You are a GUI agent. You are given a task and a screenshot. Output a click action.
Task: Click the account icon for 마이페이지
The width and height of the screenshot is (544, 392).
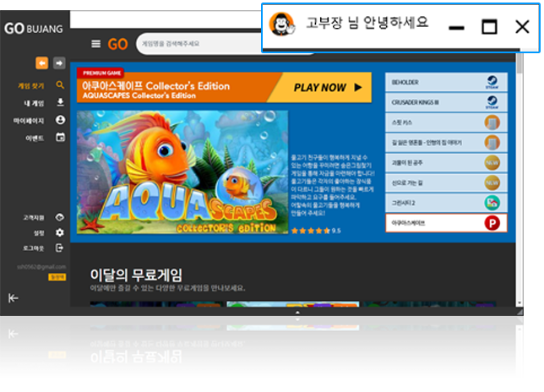60,120
